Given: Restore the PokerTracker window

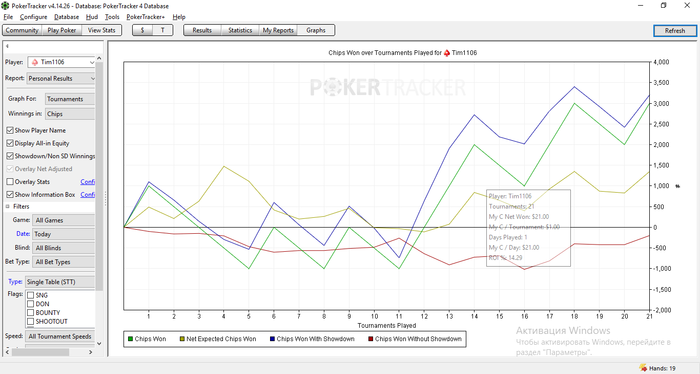Looking at the screenshot, I should tap(663, 5).
